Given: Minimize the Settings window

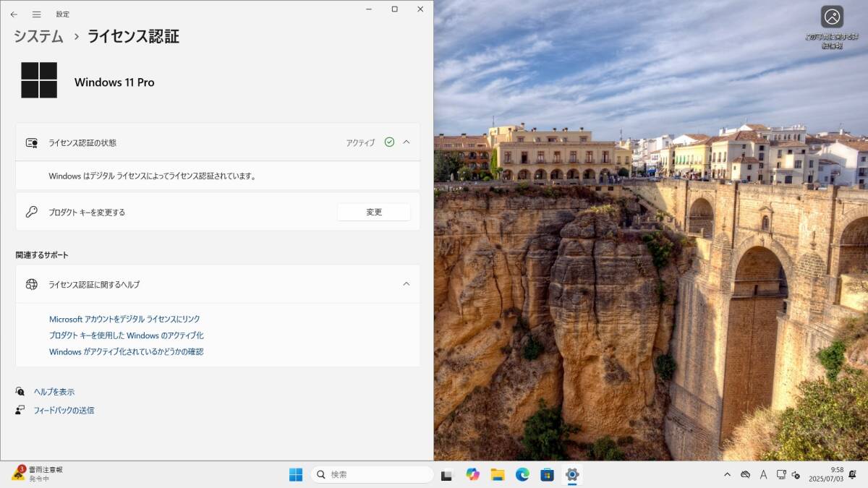Looking at the screenshot, I should (368, 9).
